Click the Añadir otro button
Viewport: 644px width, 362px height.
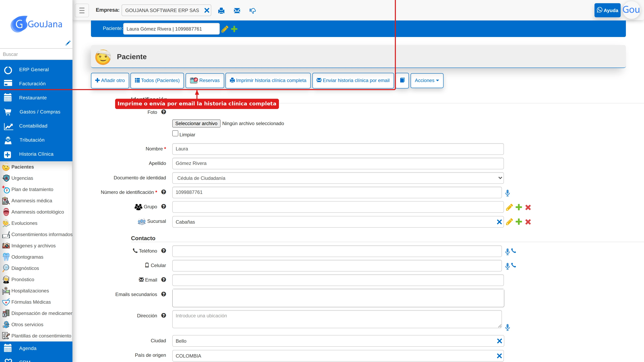[x=110, y=80]
